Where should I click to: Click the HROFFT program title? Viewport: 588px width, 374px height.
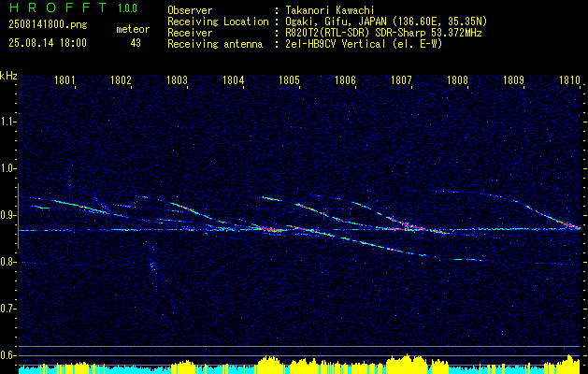58,7
